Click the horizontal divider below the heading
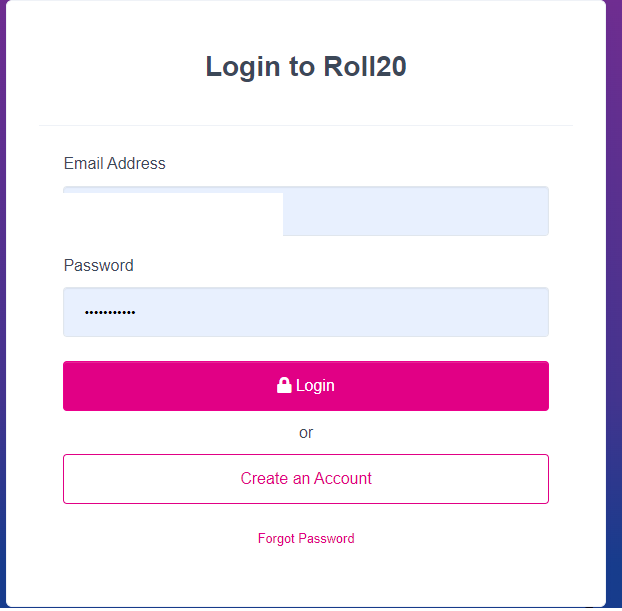Image resolution: width=622 pixels, height=611 pixels. (x=306, y=126)
